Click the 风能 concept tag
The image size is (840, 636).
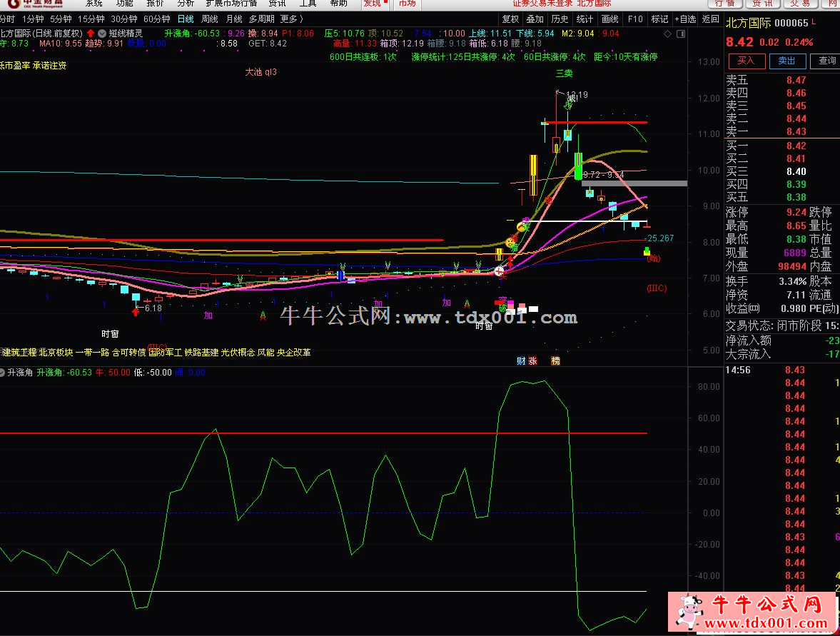point(265,352)
